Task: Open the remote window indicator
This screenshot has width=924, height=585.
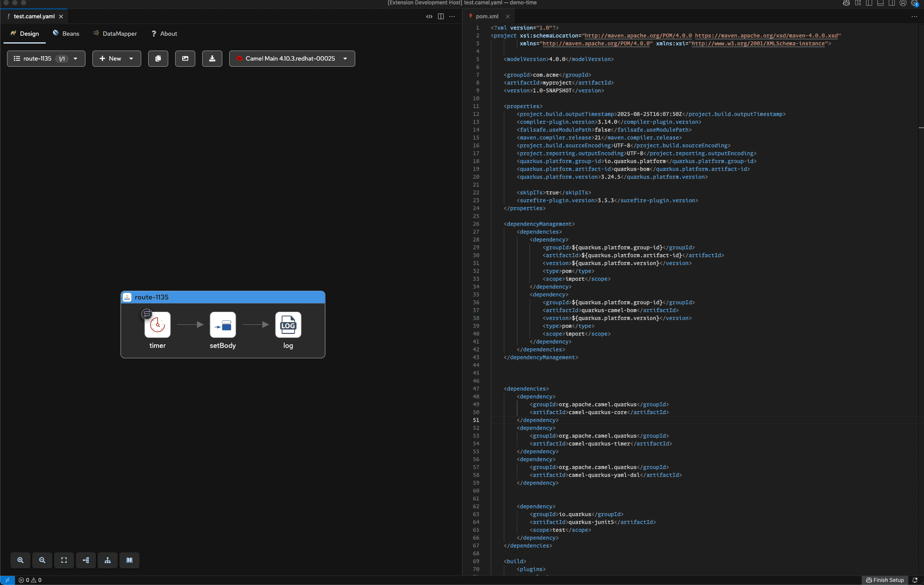Action: pyautogui.click(x=7, y=580)
